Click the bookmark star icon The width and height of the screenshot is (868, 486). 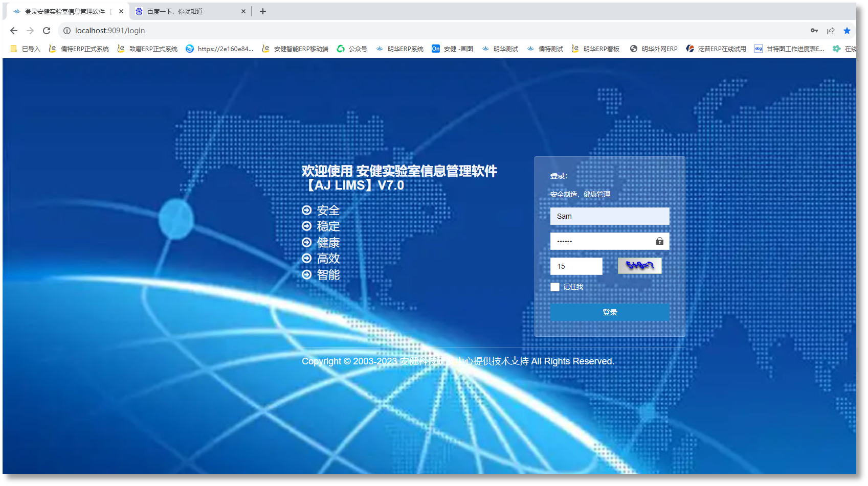(x=847, y=31)
